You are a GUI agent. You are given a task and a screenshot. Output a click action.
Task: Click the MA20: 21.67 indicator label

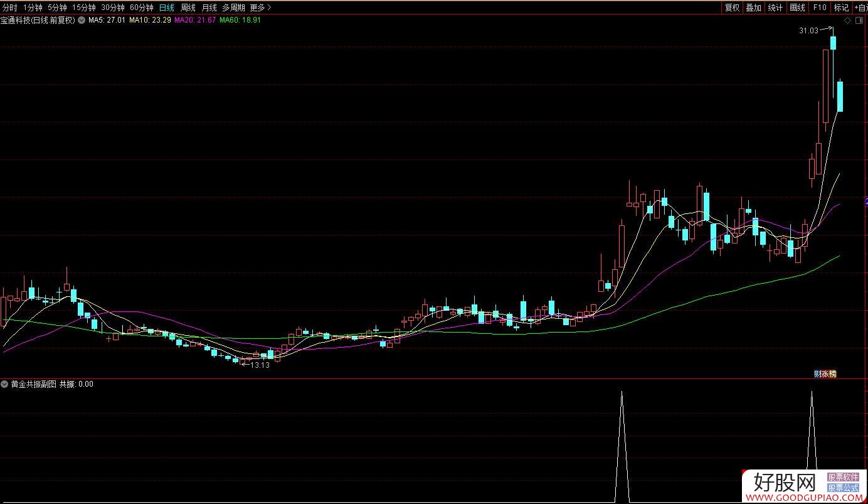point(195,20)
